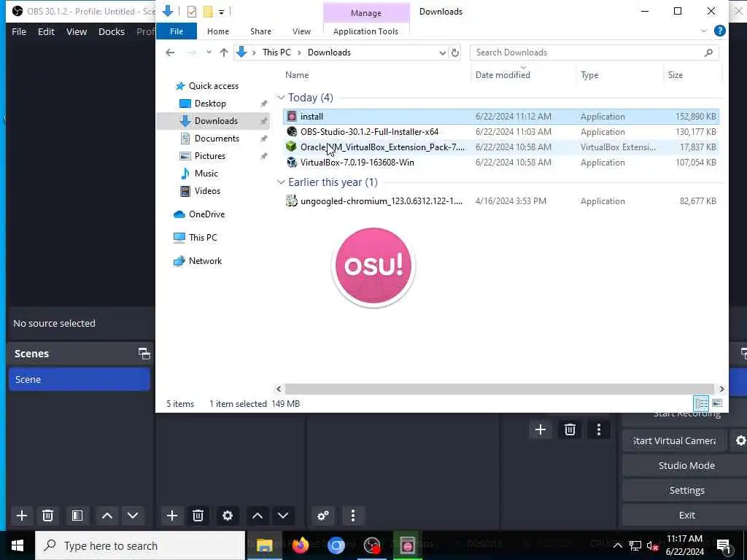
Task: Move scene down in OBS Scenes
Action: [133, 516]
